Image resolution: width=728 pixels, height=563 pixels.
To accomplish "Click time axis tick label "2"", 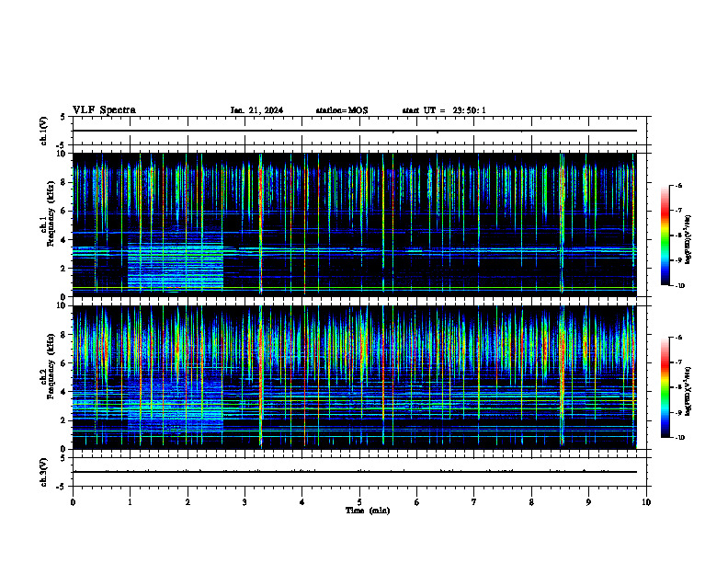I will (188, 502).
